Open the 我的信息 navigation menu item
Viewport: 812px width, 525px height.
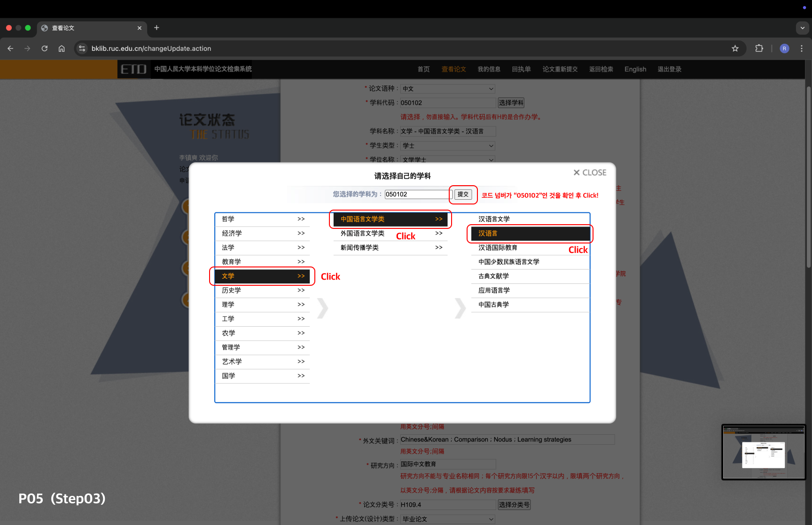(x=489, y=69)
